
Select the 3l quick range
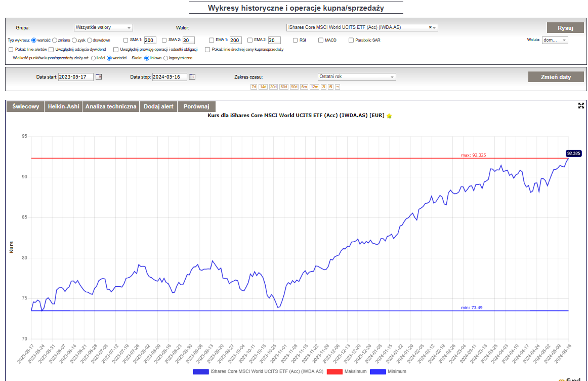coord(324,87)
